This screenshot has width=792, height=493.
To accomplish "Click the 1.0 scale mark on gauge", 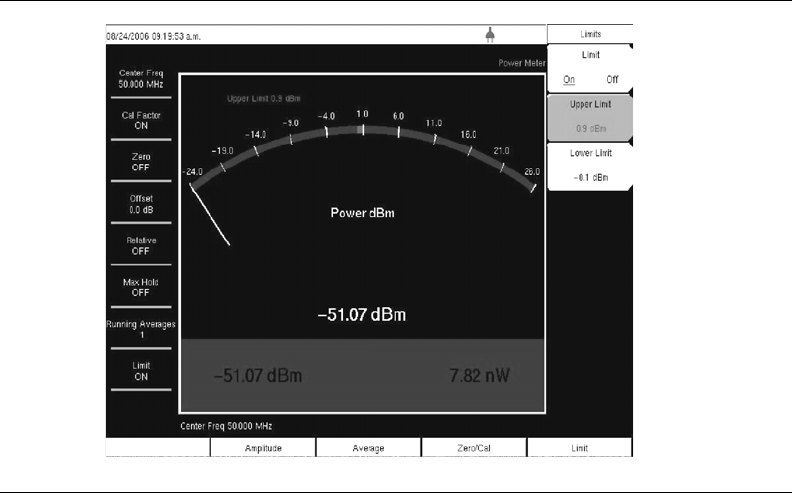I will click(362, 114).
